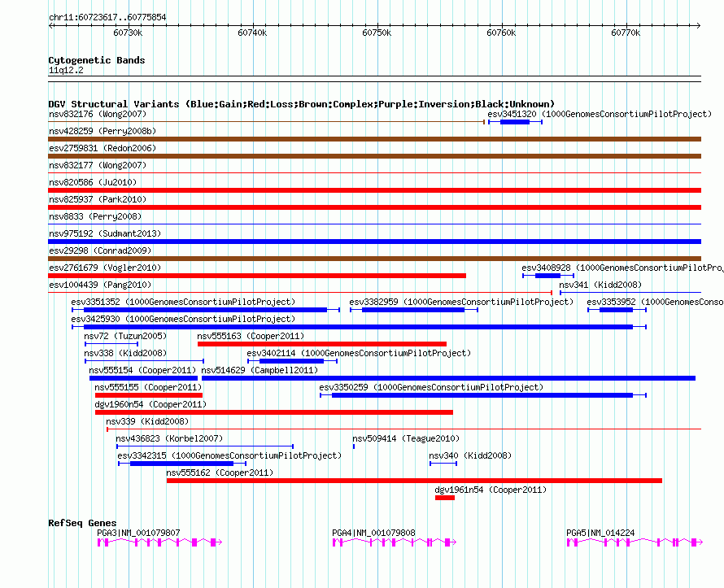Click the nsv832176 (Wong2007) variant label

[98, 114]
